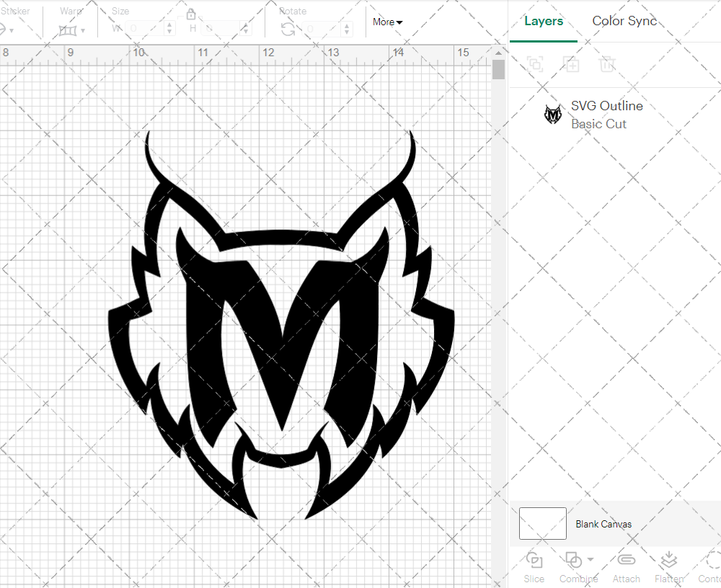The width and height of the screenshot is (721, 588).
Task: Open the Warp options dropdown arrow
Action: coord(82,29)
